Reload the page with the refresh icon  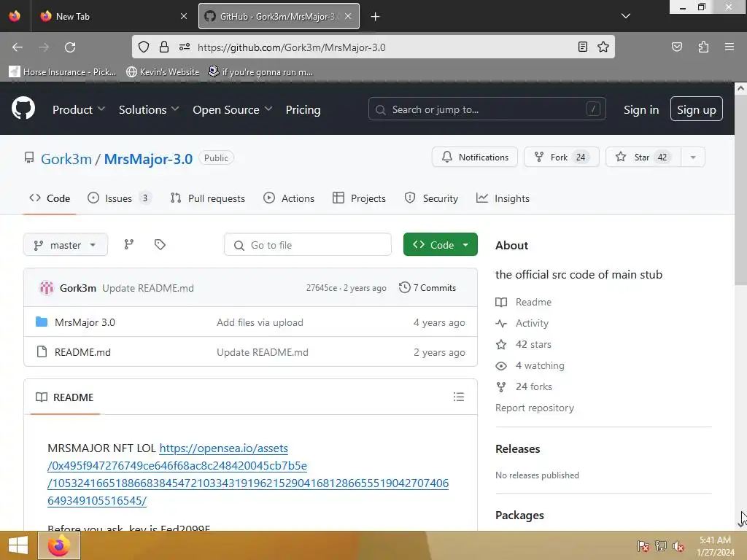(x=70, y=47)
